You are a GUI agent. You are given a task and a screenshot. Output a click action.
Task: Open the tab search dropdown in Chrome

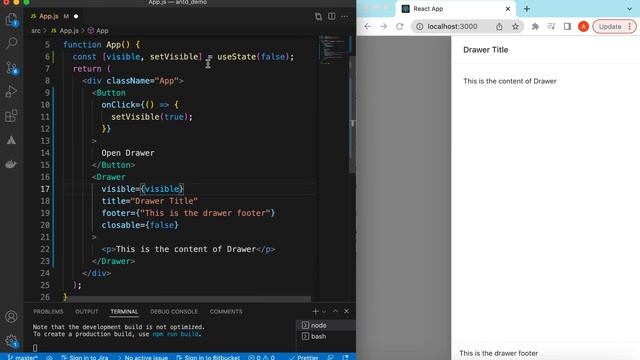(x=629, y=9)
